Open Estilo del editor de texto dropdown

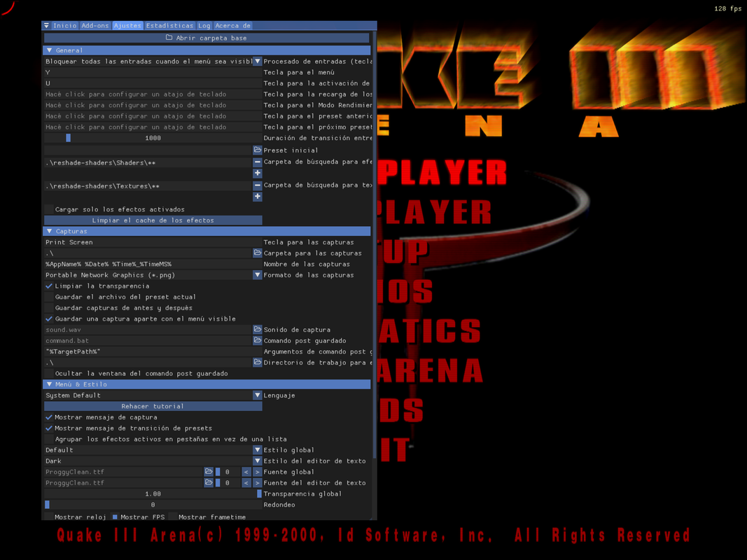pos(257,461)
